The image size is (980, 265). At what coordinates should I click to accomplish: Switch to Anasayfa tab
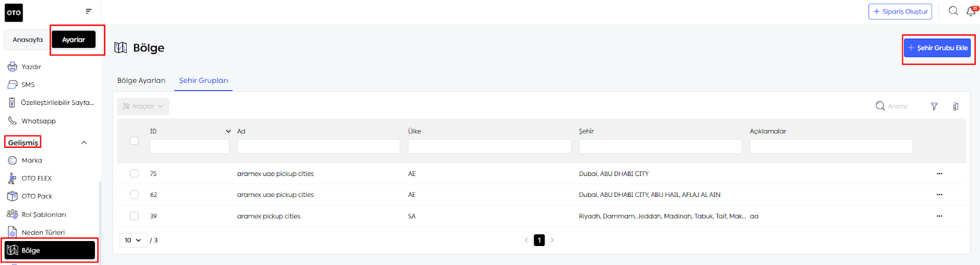coord(28,39)
